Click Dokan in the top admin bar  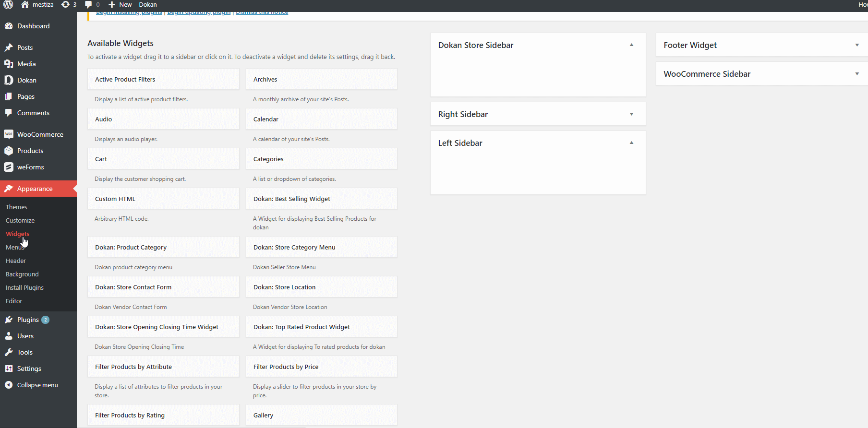148,4
